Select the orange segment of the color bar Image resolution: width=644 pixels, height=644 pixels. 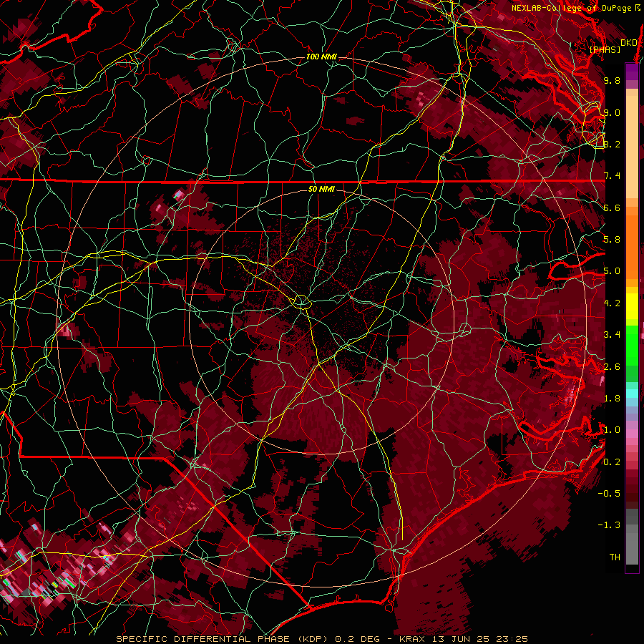(632, 243)
